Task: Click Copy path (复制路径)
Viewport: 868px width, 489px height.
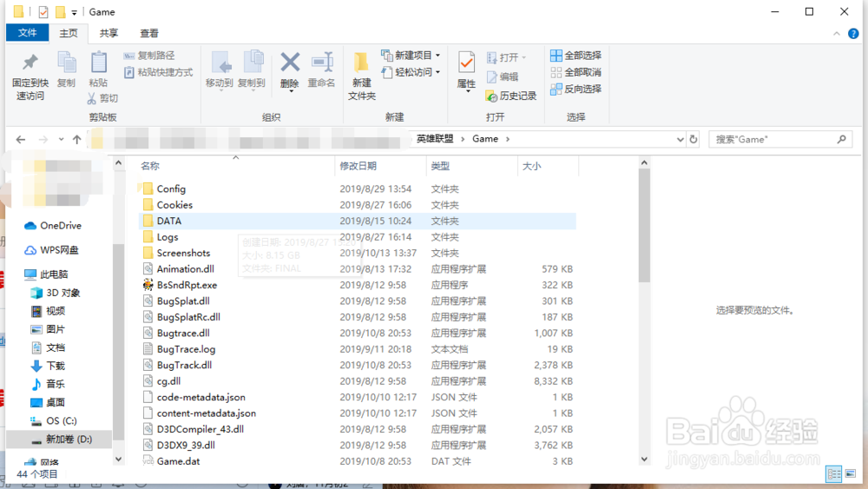Action: pyautogui.click(x=149, y=56)
